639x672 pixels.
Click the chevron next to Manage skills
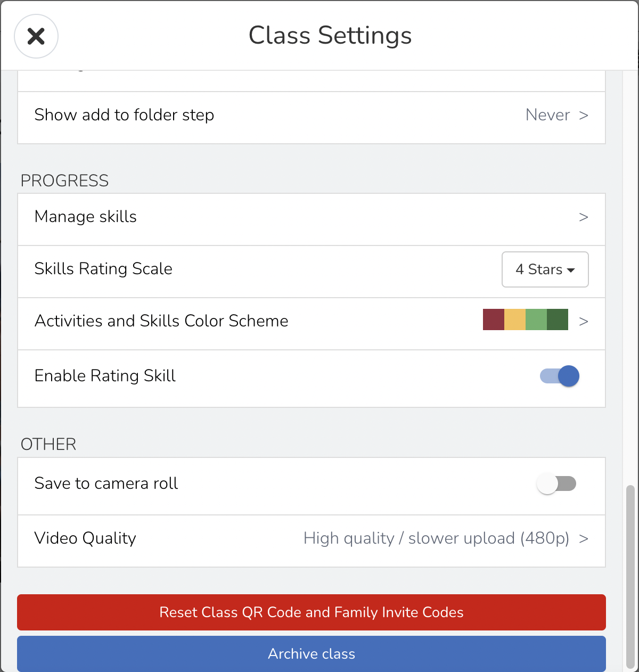click(x=584, y=217)
